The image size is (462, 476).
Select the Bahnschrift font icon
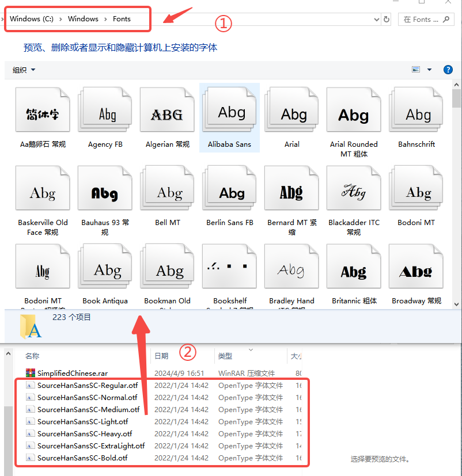click(416, 110)
